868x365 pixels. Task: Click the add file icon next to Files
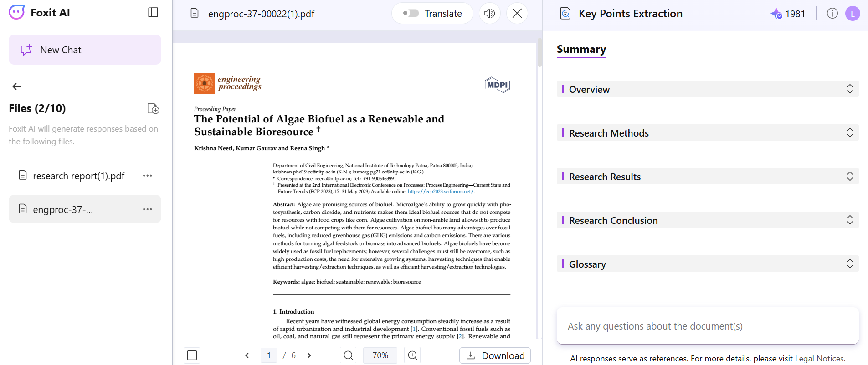point(153,108)
